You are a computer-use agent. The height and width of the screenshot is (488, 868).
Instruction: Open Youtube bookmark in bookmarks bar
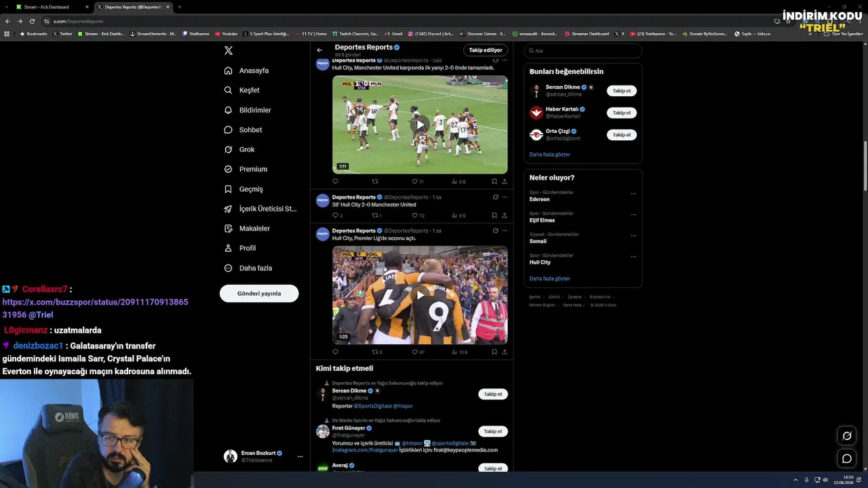pos(226,34)
